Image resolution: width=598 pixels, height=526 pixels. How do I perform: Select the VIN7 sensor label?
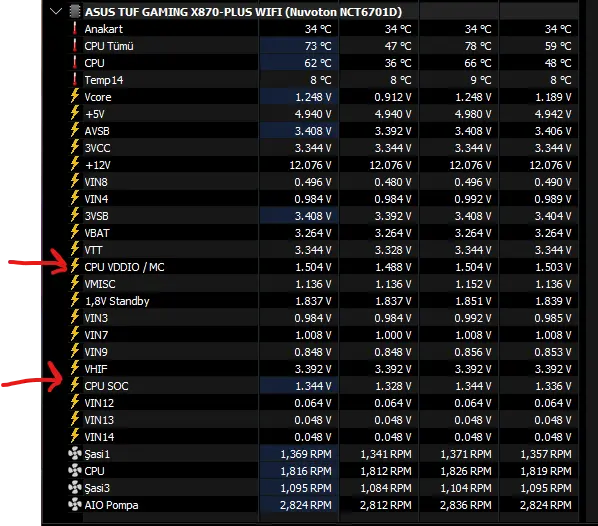[x=96, y=335]
